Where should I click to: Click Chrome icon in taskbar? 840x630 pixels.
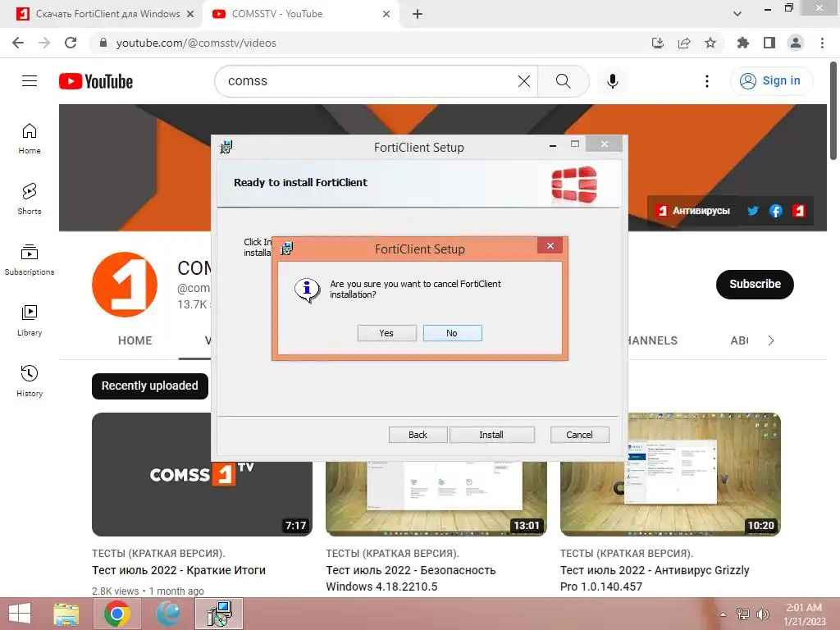click(x=117, y=614)
